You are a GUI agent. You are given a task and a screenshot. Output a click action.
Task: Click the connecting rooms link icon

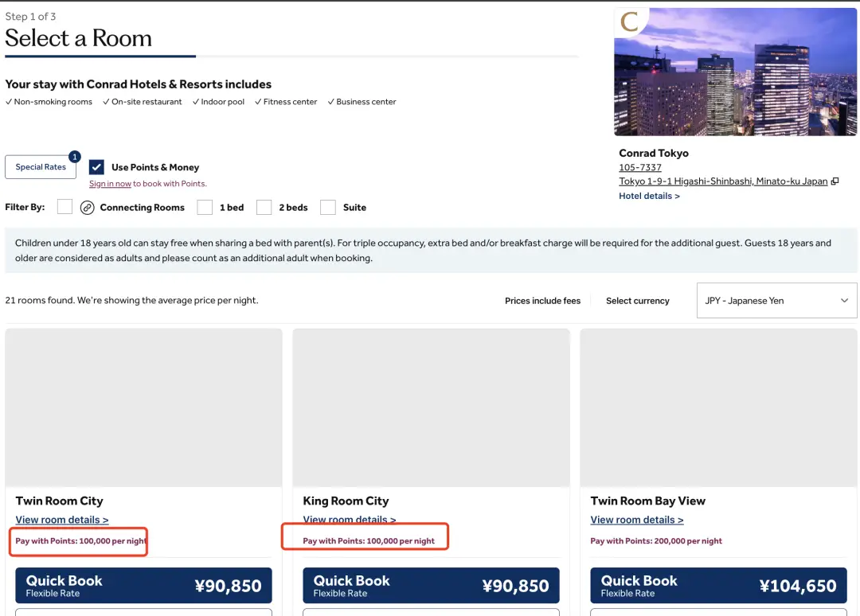click(88, 208)
